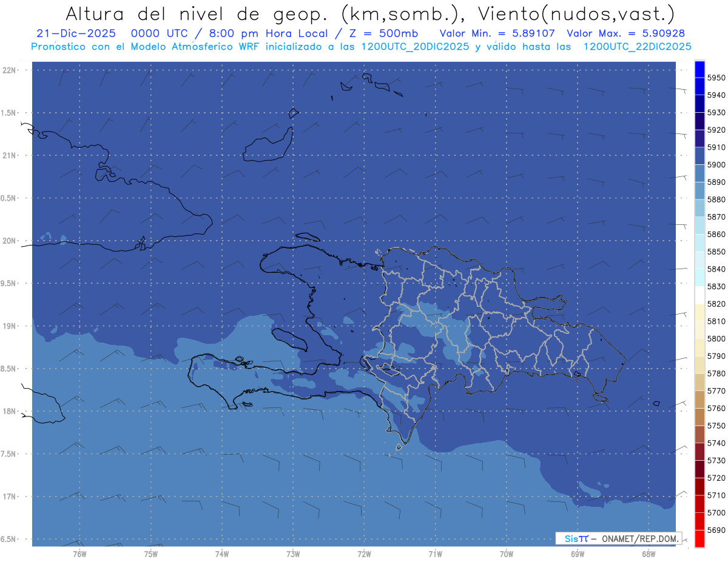Select the 'Valor Max. = 5.90928' text
Viewport: 728px width, 562px height.
tap(626, 34)
